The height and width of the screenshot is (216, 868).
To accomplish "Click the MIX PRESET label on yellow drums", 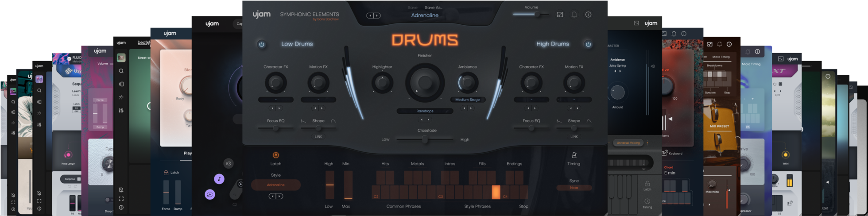I will click(x=719, y=126).
